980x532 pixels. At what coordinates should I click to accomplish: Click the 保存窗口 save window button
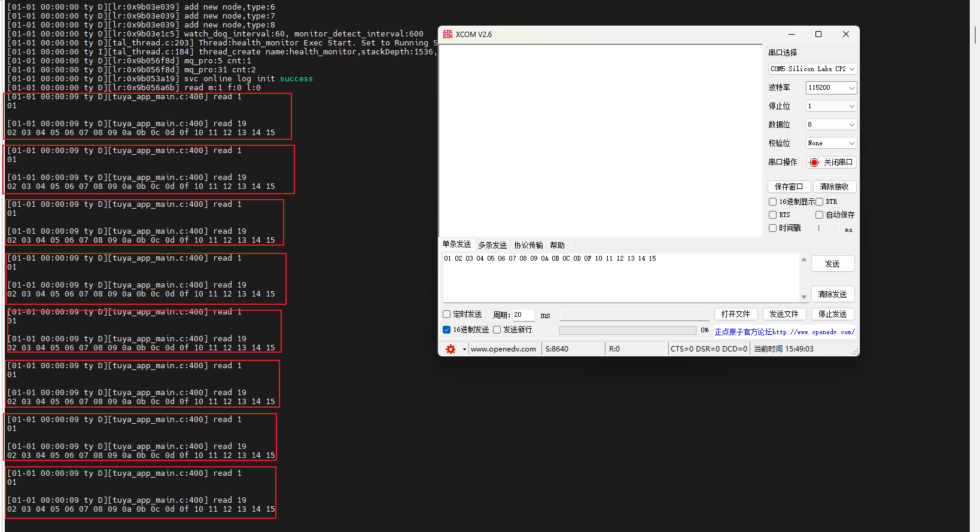[789, 186]
